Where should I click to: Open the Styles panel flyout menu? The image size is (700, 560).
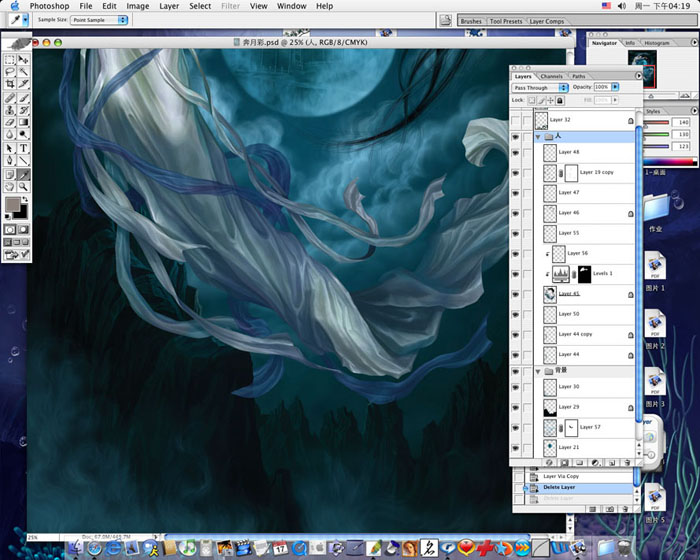tap(694, 110)
